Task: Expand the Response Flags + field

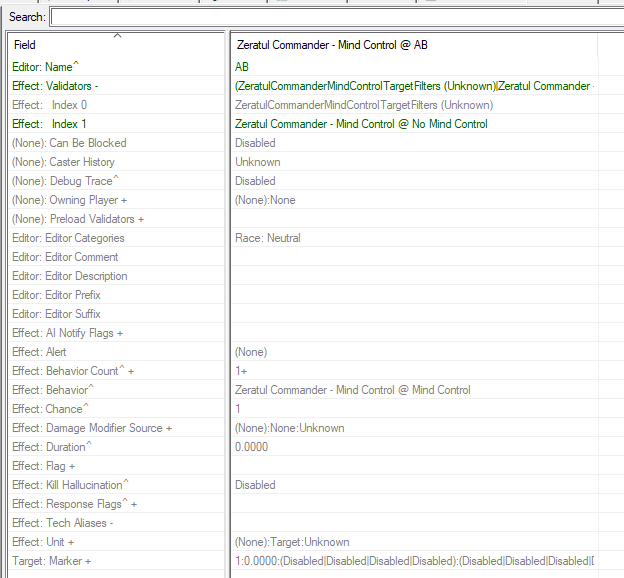Action: coord(116,504)
